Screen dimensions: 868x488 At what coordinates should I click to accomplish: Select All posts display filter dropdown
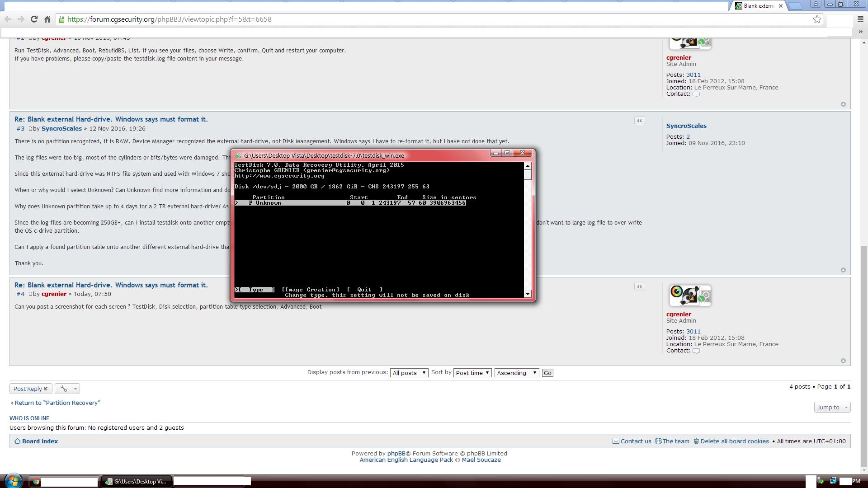[x=409, y=373]
